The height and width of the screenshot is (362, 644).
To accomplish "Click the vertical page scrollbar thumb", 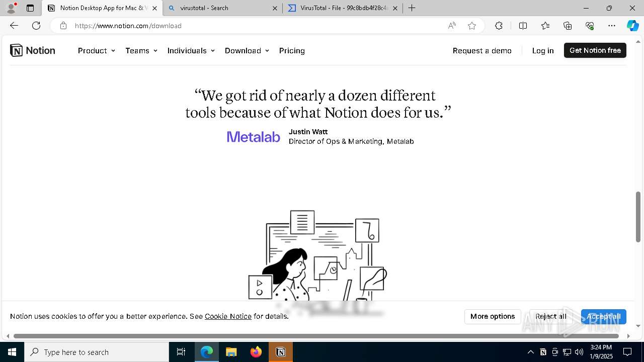I will 638,217.
